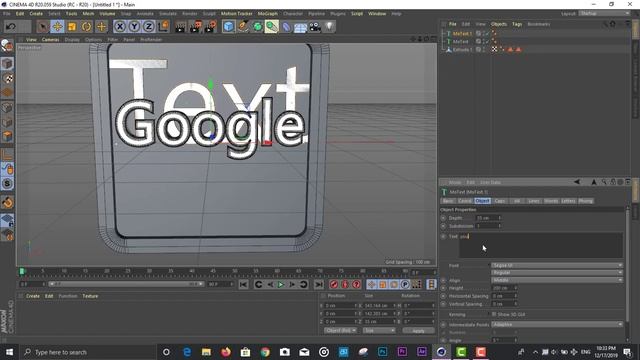The width and height of the screenshot is (640, 360).
Task: Click the checkerboard material tag on Extrude.1
Action: (494, 49)
